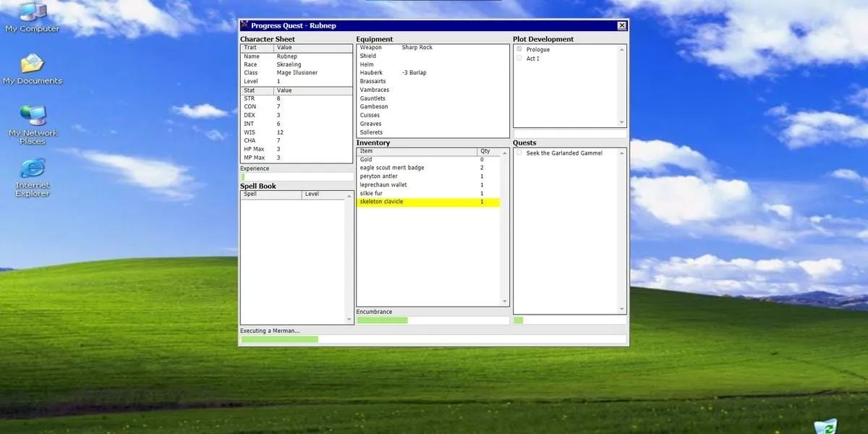Click the Item column header in Inventory

(417, 151)
